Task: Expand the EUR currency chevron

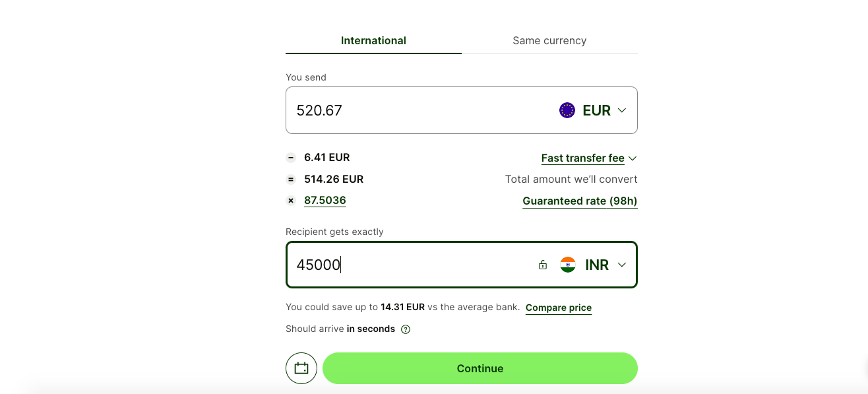Action: click(x=622, y=110)
